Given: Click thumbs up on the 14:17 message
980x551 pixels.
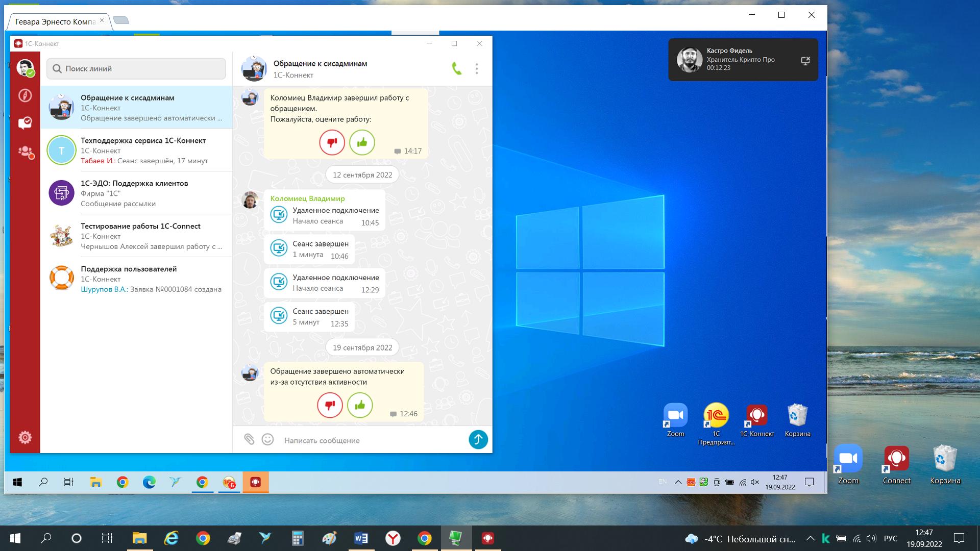Looking at the screenshot, I should [x=362, y=142].
